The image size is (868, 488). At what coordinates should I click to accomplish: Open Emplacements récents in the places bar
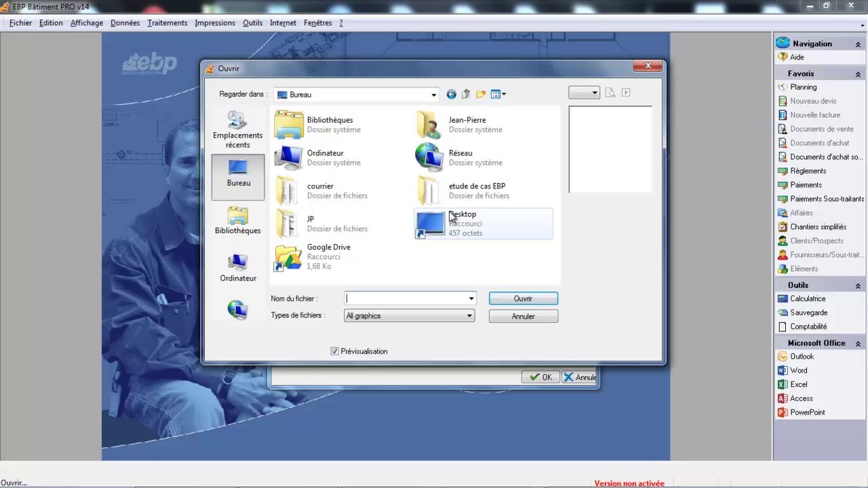click(237, 130)
